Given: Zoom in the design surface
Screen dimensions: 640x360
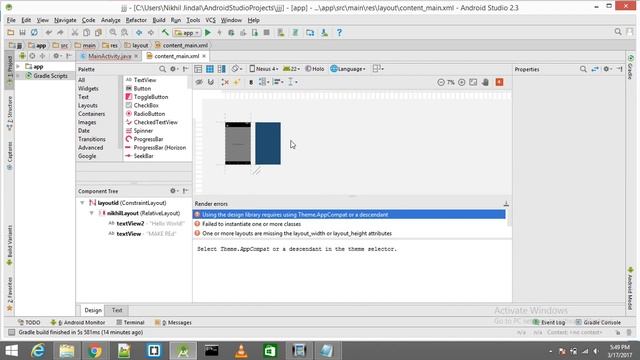Looking at the screenshot, I should point(462,82).
